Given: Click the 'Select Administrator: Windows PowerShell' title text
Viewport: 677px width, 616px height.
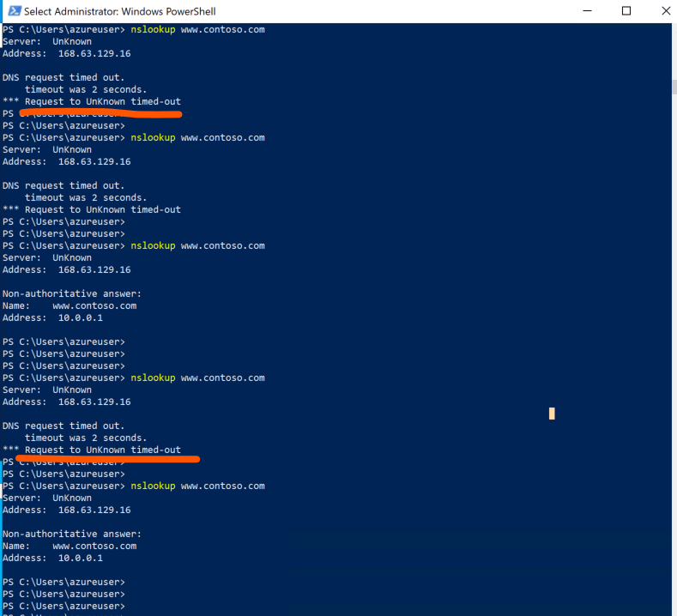Looking at the screenshot, I should (x=119, y=11).
